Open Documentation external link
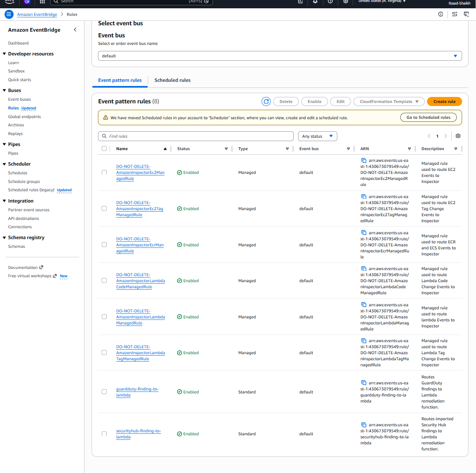This screenshot has height=473, width=476. coord(26,267)
